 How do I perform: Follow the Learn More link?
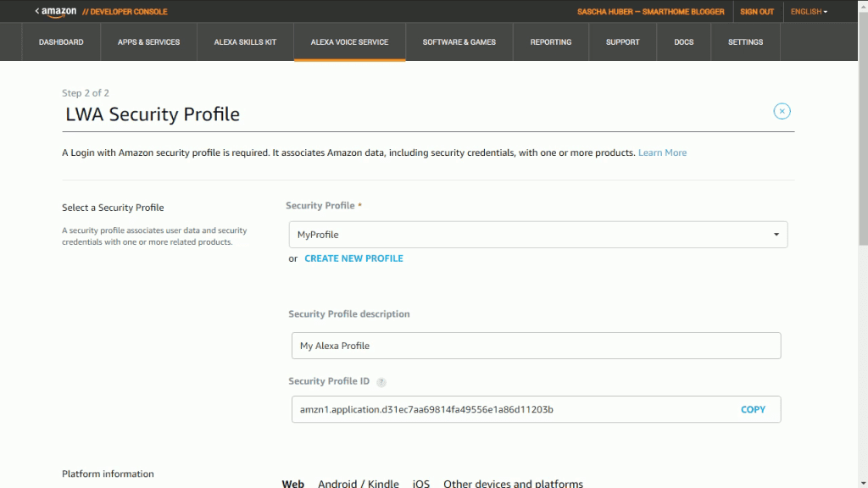click(x=662, y=152)
